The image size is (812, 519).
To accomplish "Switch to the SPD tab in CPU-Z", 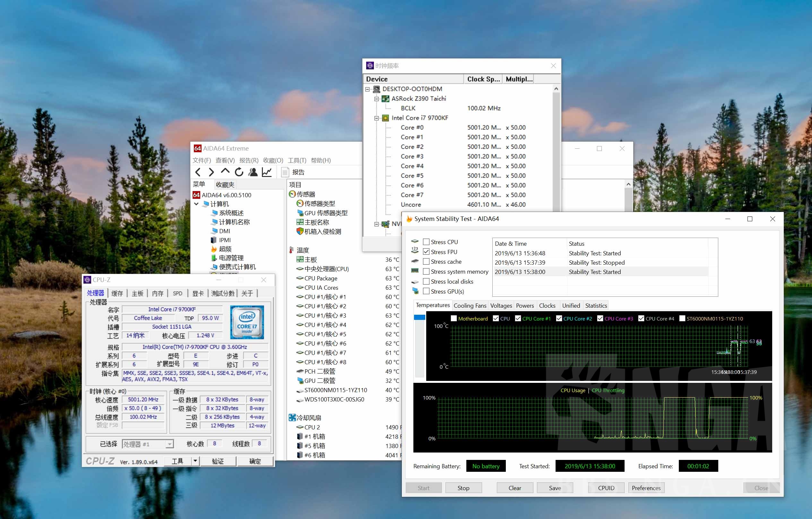I will click(x=177, y=293).
